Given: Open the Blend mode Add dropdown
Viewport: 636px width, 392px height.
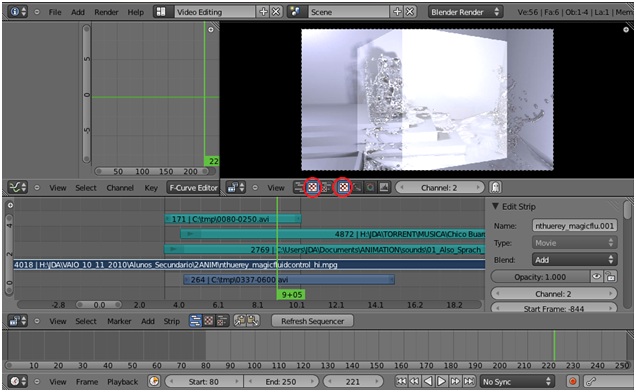Looking at the screenshot, I should coord(574,260).
